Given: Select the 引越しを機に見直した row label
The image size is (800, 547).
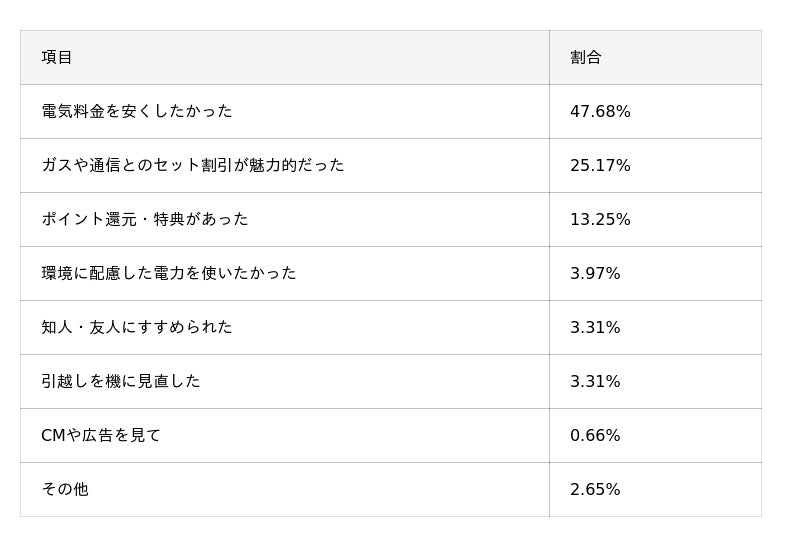Looking at the screenshot, I should coord(120,381).
